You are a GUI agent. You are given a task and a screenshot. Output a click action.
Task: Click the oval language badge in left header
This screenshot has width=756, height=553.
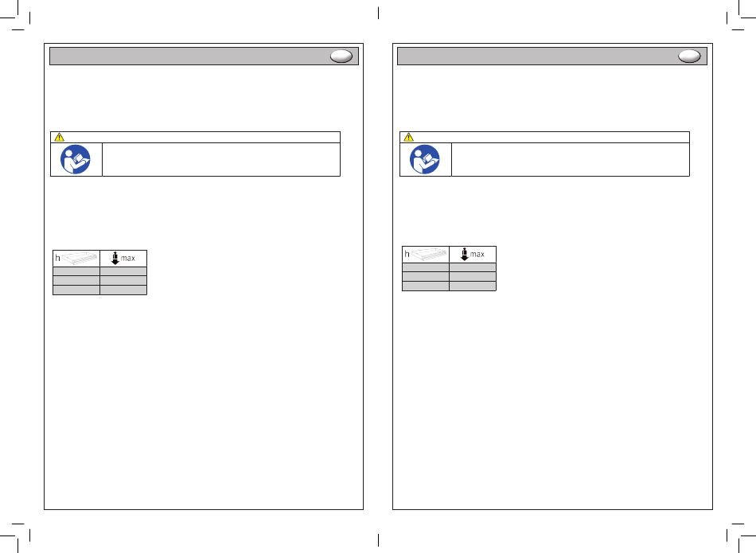[x=341, y=56]
